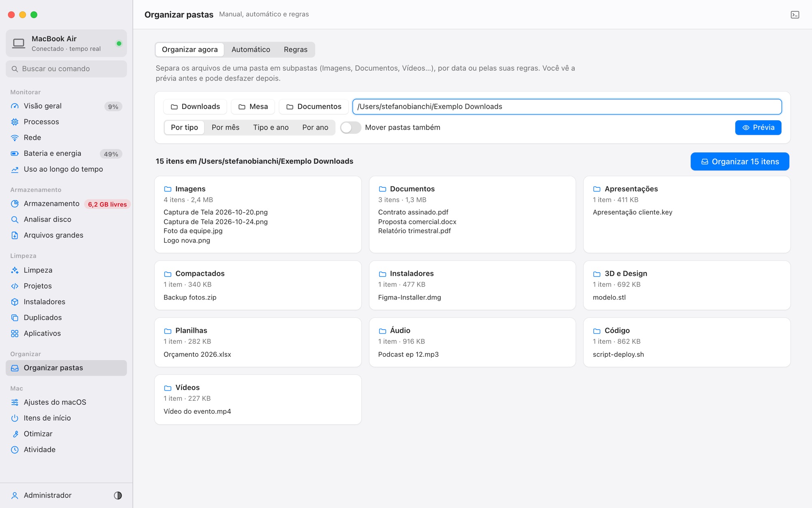Click the folder path input field

point(567,106)
